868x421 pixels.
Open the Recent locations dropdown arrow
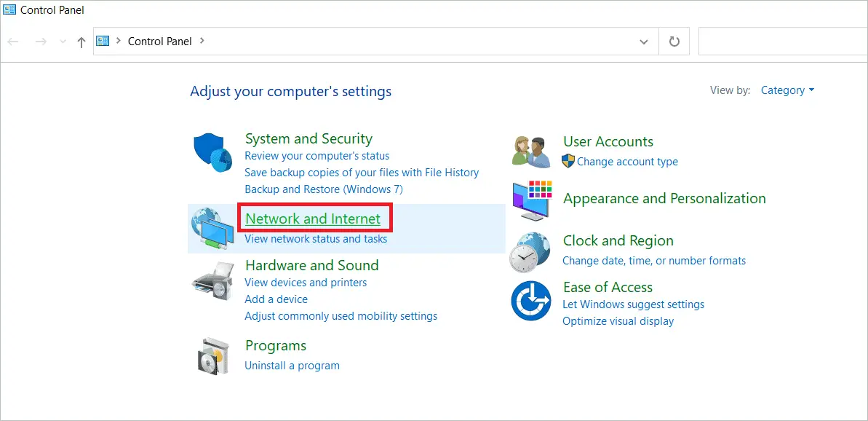click(63, 42)
